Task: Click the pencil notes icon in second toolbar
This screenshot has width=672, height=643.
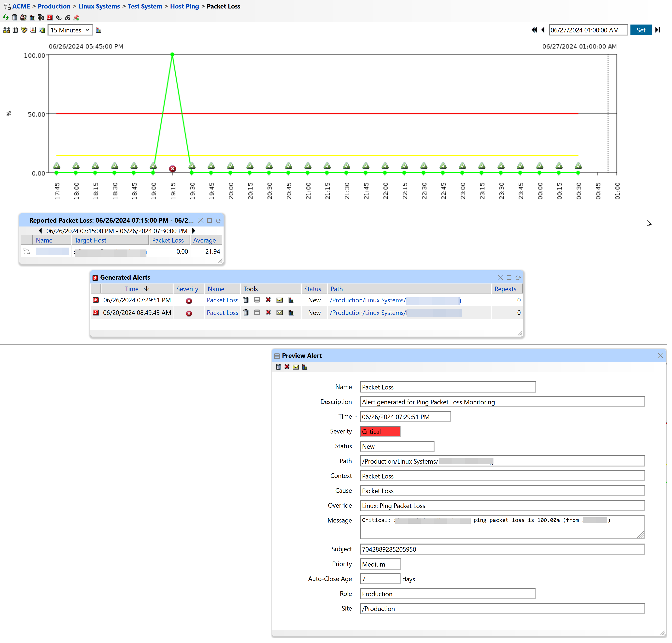Action: (24, 30)
